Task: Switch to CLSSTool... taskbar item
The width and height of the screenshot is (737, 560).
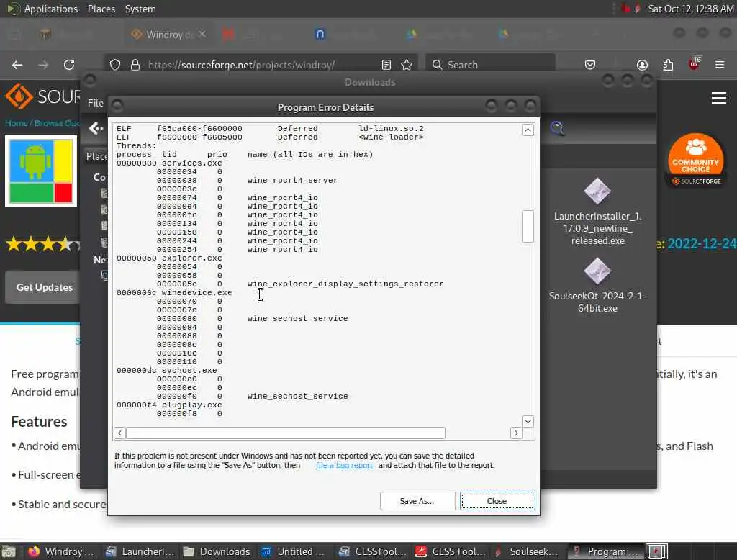Action: tap(373, 551)
